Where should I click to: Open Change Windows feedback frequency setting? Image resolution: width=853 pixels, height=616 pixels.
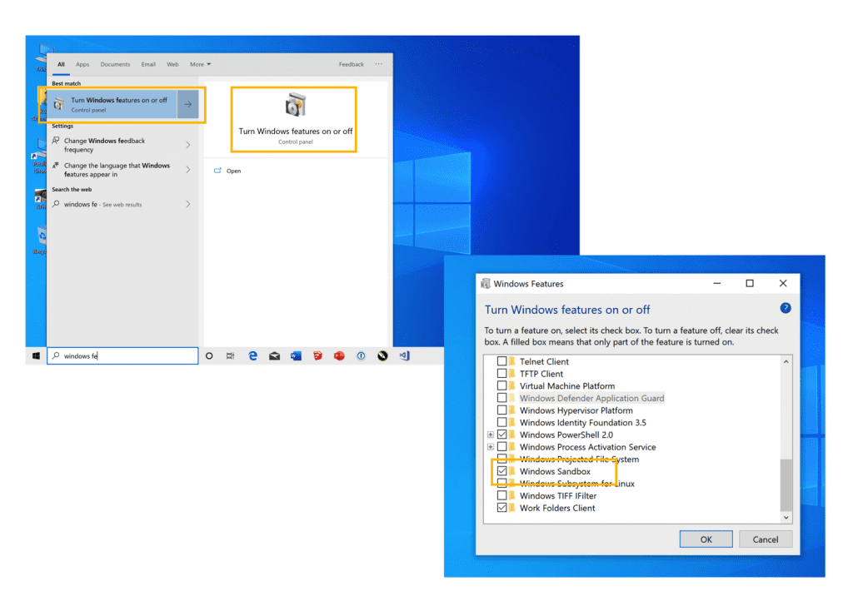point(122,145)
